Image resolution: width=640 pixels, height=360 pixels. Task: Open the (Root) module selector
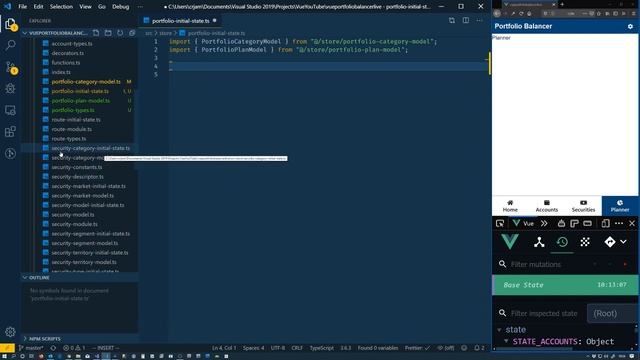(x=612, y=313)
